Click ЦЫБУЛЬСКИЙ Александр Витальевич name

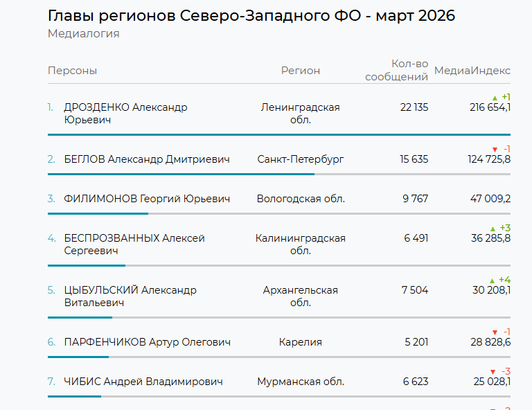pyautogui.click(x=130, y=296)
